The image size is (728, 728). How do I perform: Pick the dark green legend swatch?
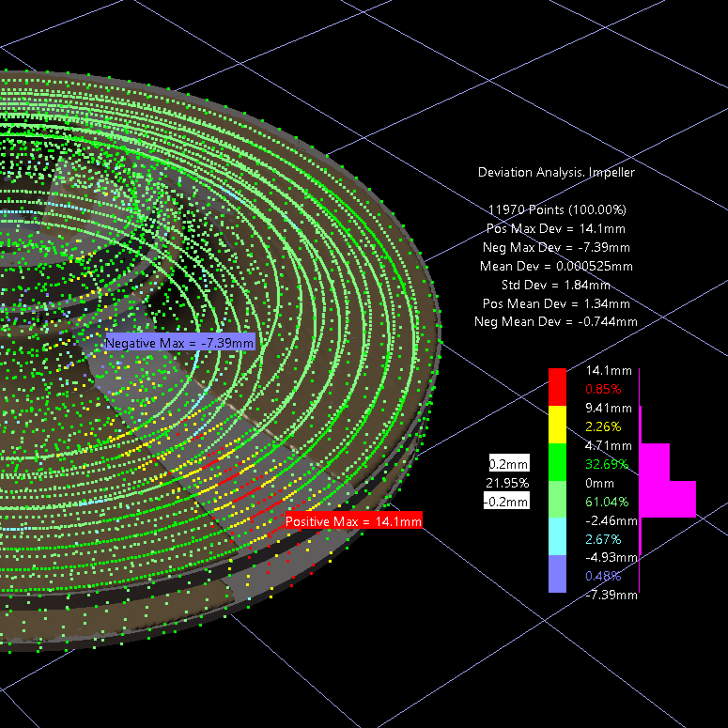[558, 462]
